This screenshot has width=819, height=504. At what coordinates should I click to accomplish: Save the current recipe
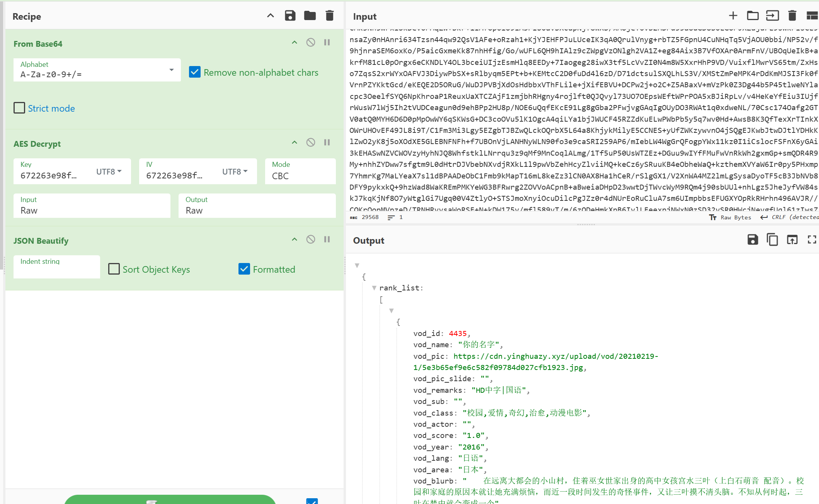coord(290,16)
